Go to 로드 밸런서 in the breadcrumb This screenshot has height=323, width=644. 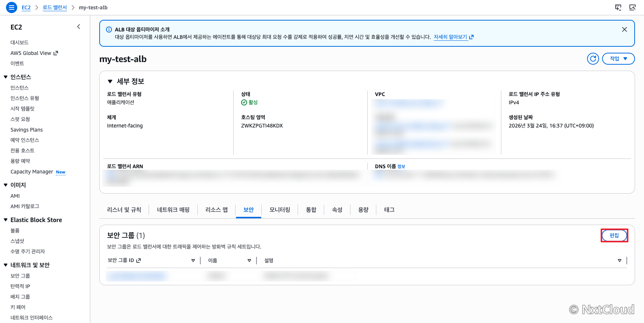coord(55,7)
